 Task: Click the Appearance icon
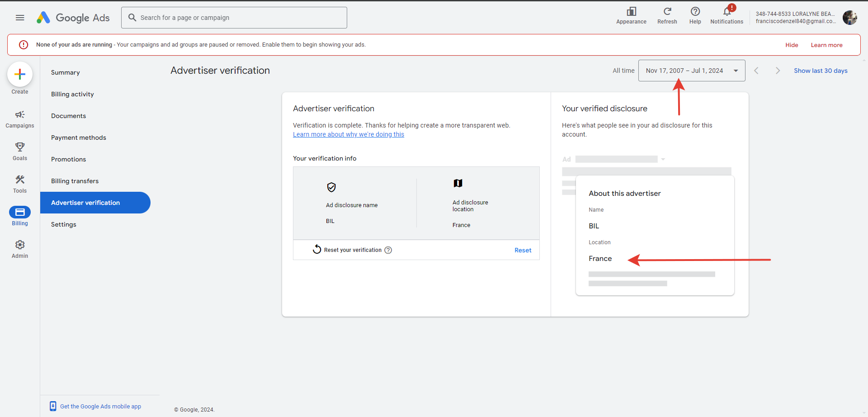point(631,11)
